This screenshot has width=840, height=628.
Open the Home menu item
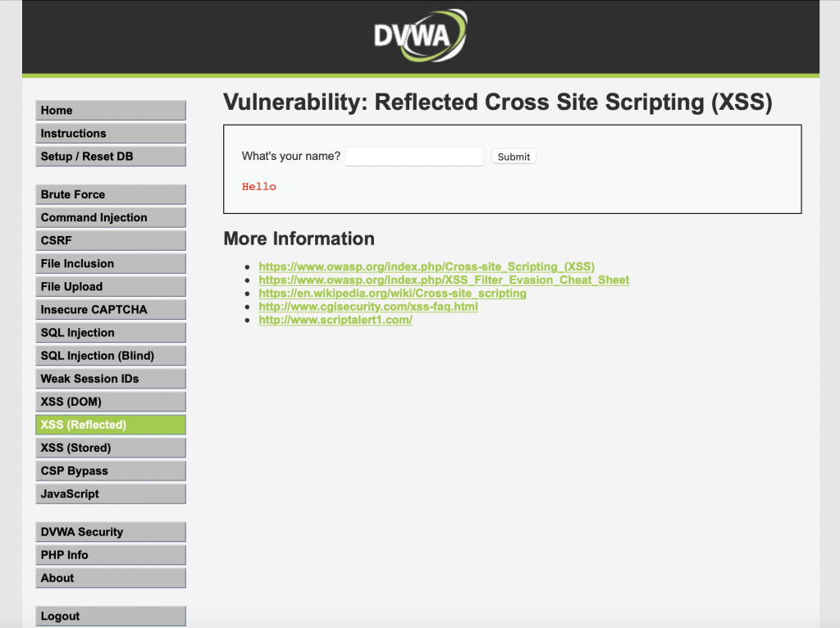coord(111,111)
